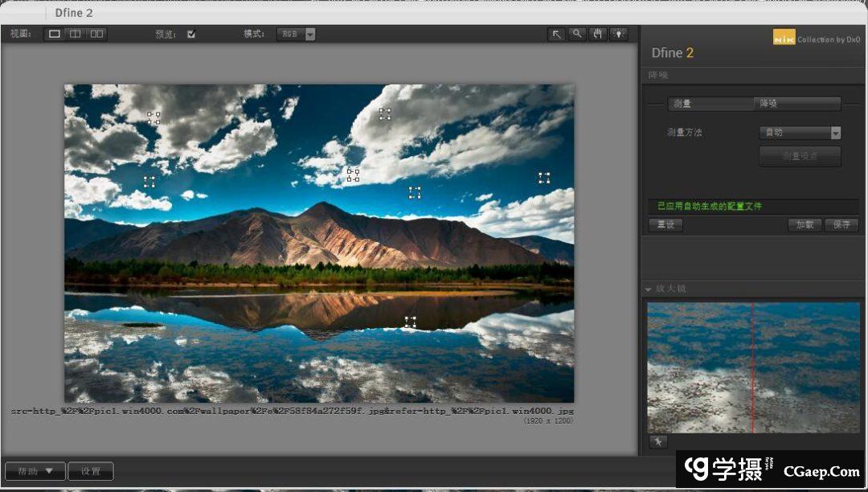Toggle the 预览 preview checkbox

(x=191, y=34)
